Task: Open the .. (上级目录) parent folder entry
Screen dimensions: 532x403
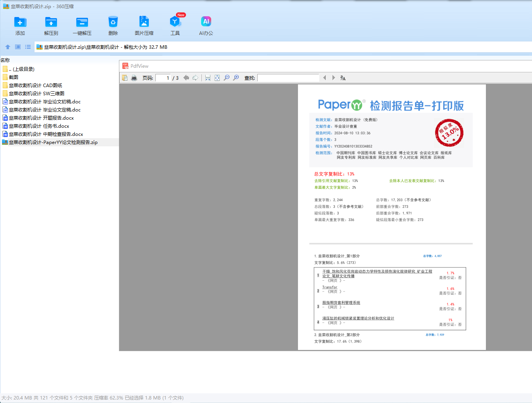Action: pyautogui.click(x=18, y=69)
